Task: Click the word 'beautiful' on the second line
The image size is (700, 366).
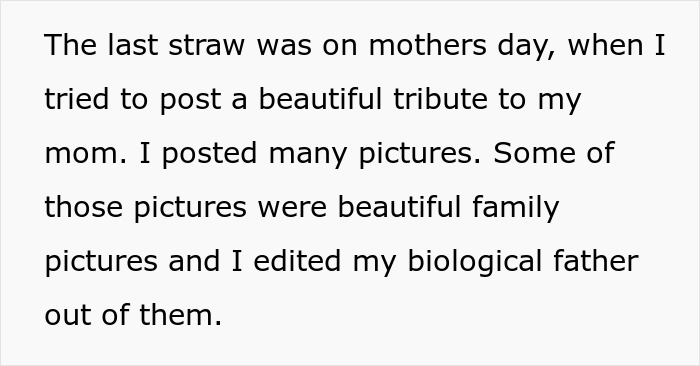Action: (x=320, y=99)
